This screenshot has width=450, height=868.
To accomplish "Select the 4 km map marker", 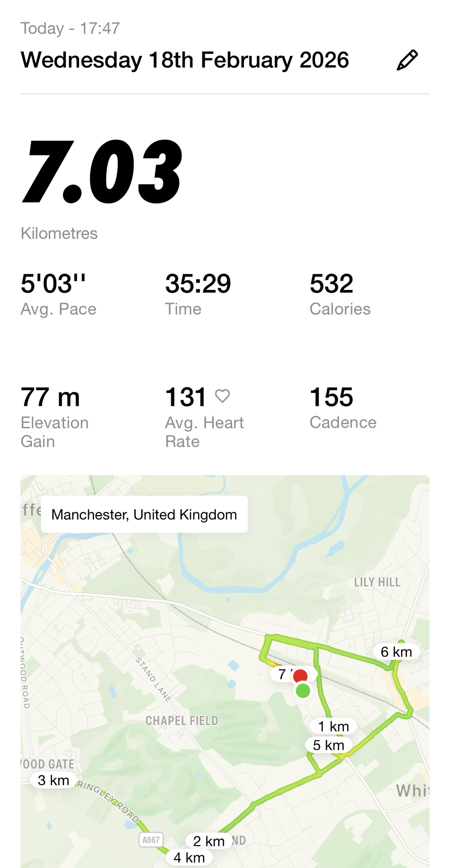I will point(189,857).
